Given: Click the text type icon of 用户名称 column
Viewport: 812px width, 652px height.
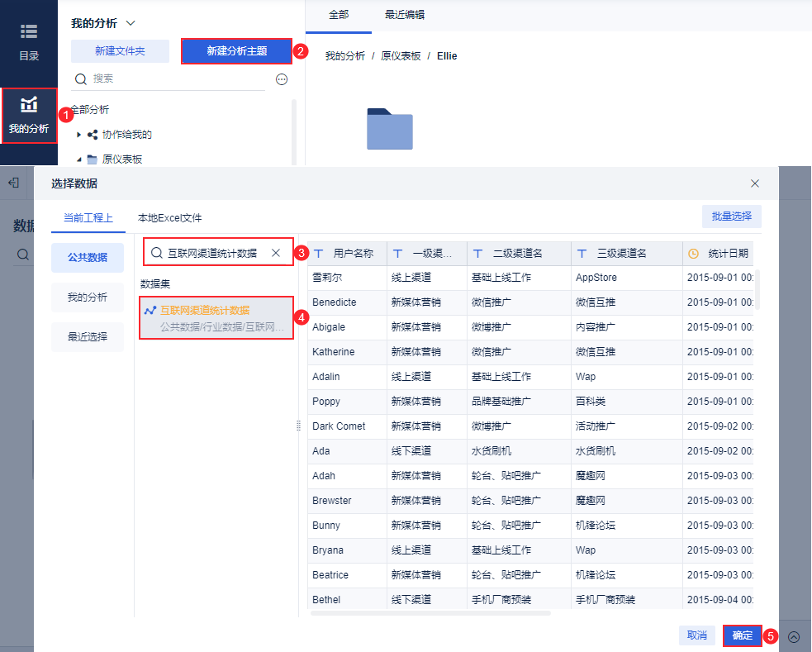Looking at the screenshot, I should click(319, 254).
